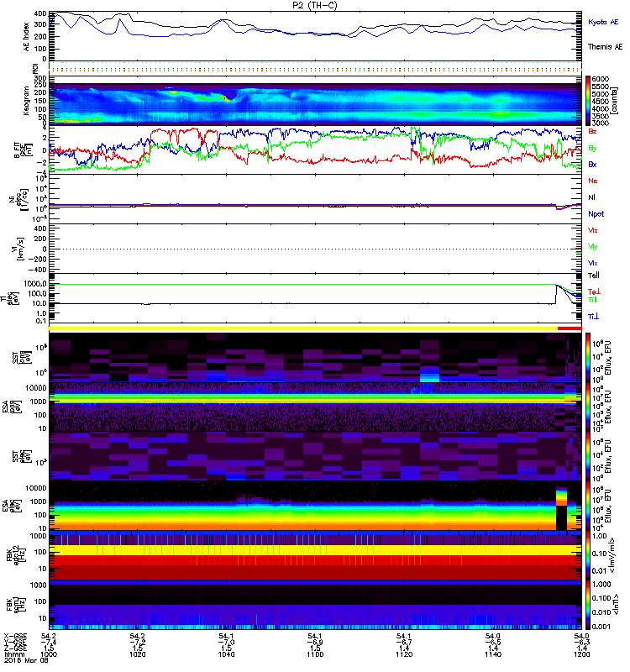This screenshot has height=672, width=630.
Task: Select the green Viy velocity legend label
Action: 593,247
